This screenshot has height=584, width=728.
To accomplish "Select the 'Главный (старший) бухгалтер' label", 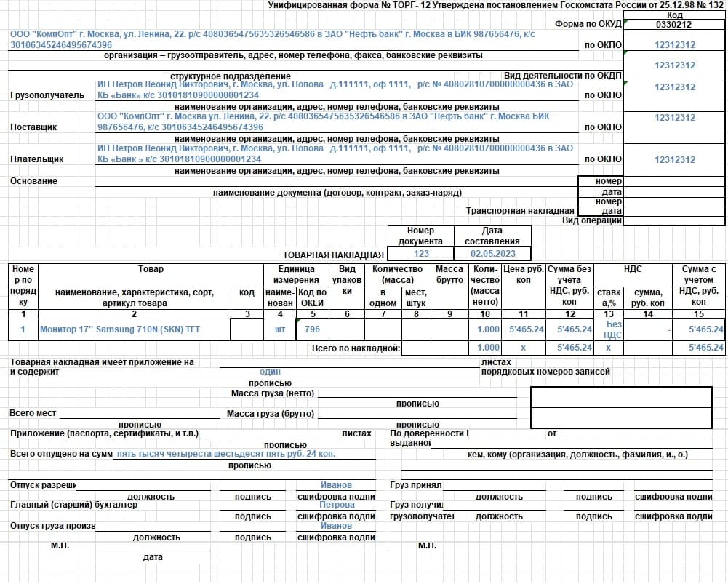I will click(74, 504).
